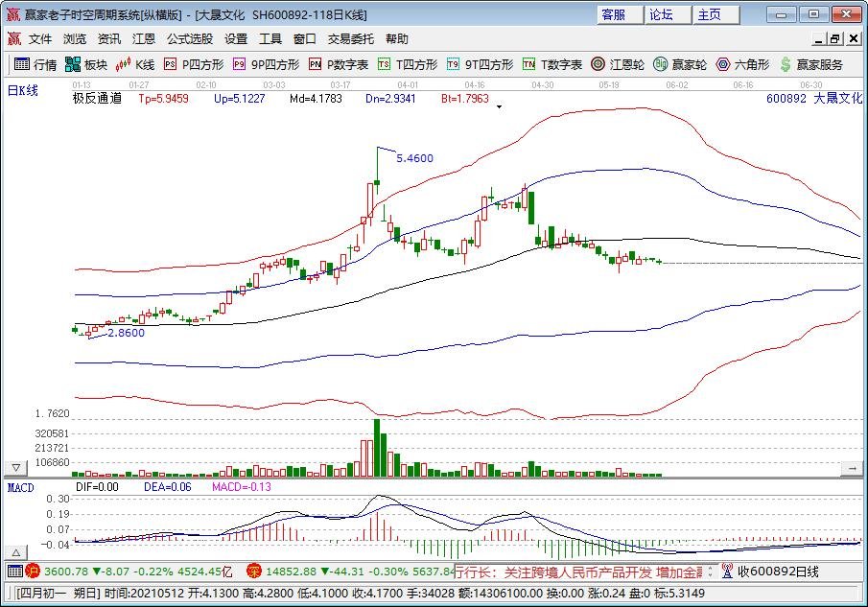Open the 交易委托 menu
Screen dimensions: 868x607
(x=350, y=38)
